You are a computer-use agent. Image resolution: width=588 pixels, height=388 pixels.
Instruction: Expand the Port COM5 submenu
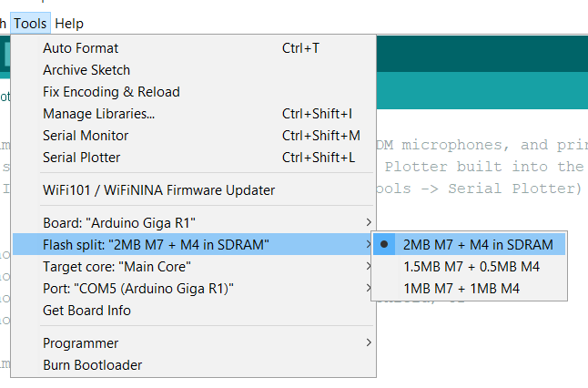(138, 289)
